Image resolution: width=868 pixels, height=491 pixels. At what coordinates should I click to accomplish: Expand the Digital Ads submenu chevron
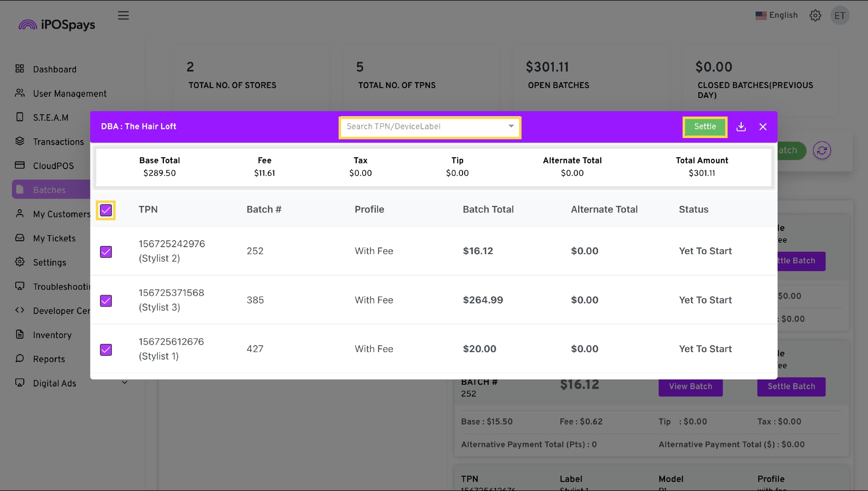(x=124, y=383)
